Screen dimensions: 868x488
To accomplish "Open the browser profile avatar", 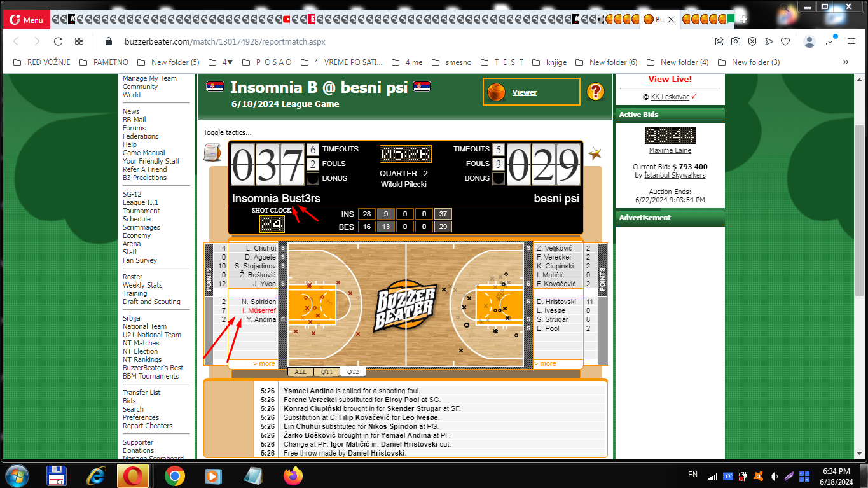I will pos(809,41).
